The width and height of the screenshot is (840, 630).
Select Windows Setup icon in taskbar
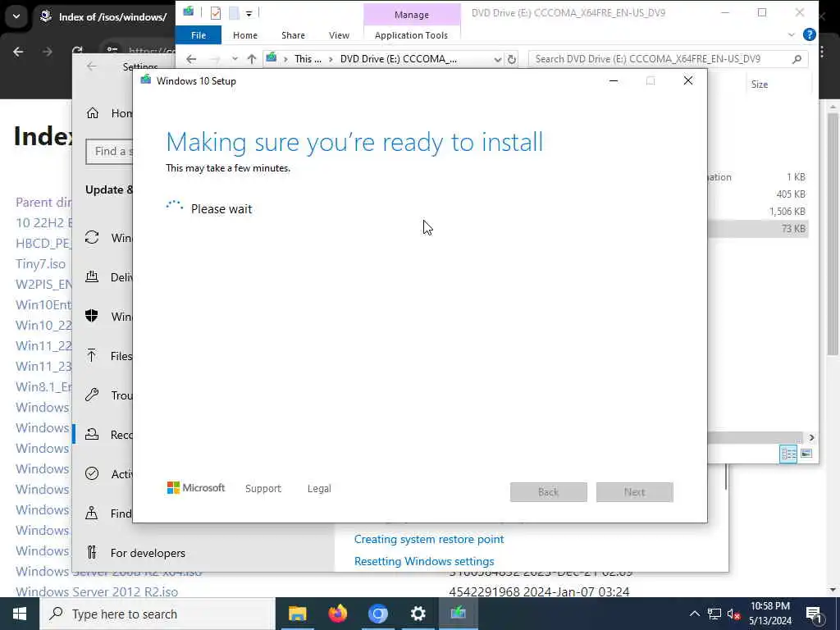(458, 614)
